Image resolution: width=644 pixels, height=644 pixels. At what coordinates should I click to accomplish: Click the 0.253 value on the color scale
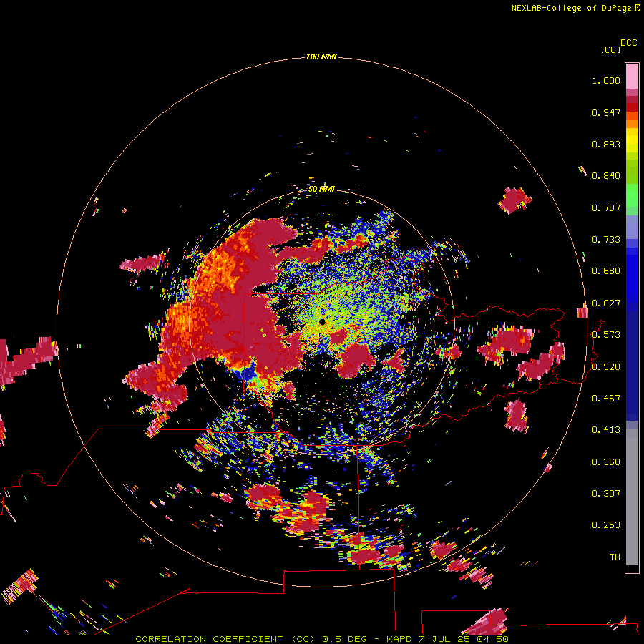[606, 525]
